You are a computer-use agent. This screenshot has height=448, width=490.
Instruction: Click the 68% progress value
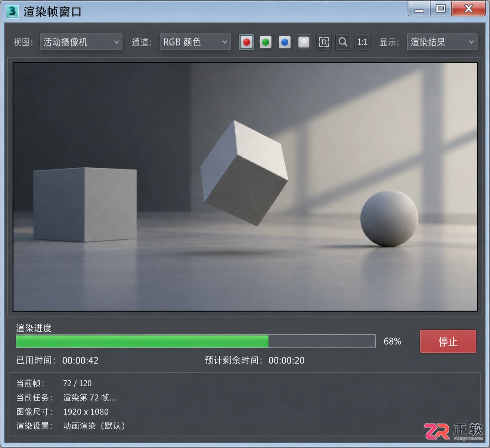tap(393, 341)
